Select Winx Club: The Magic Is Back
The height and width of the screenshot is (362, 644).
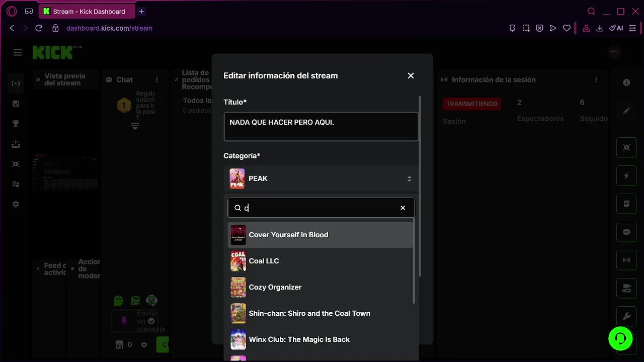(320, 339)
